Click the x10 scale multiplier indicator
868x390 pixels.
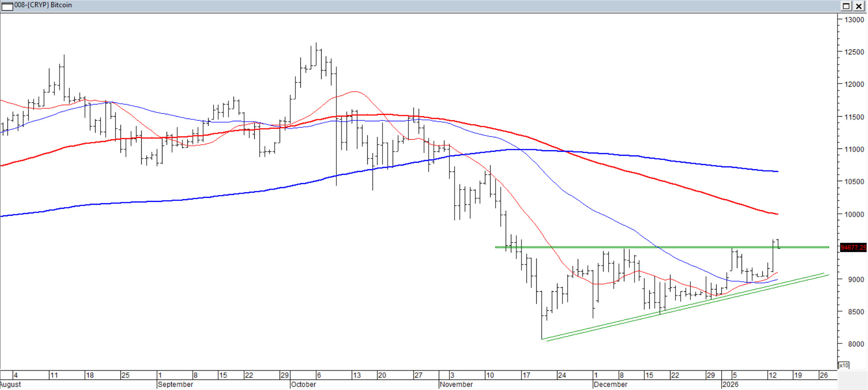point(844,365)
